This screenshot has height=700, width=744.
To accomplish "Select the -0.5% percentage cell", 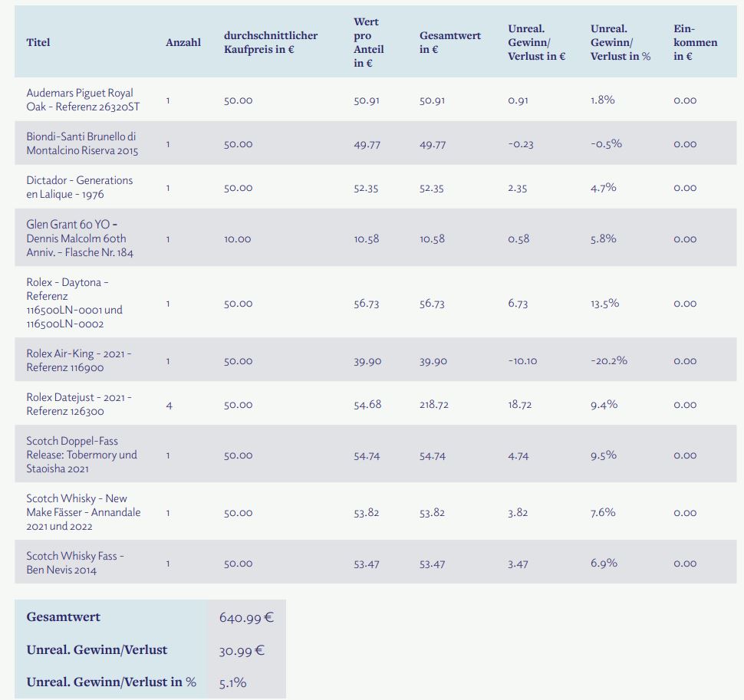I will pos(606,143).
